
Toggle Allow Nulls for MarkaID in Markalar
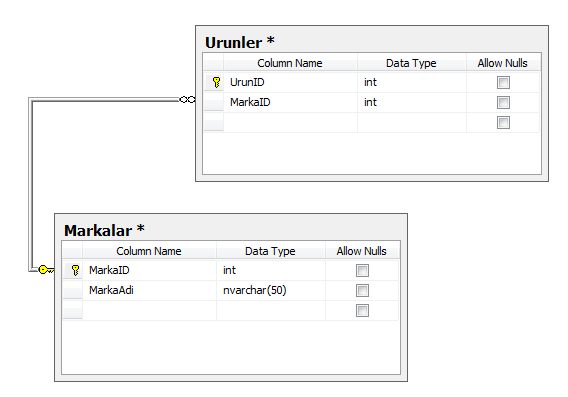[362, 271]
